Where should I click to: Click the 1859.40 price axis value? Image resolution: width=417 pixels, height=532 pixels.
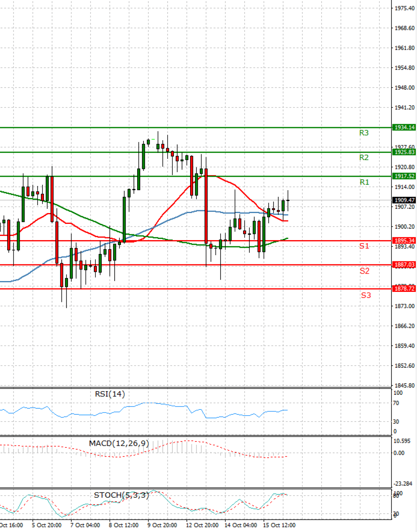pyautogui.click(x=404, y=346)
